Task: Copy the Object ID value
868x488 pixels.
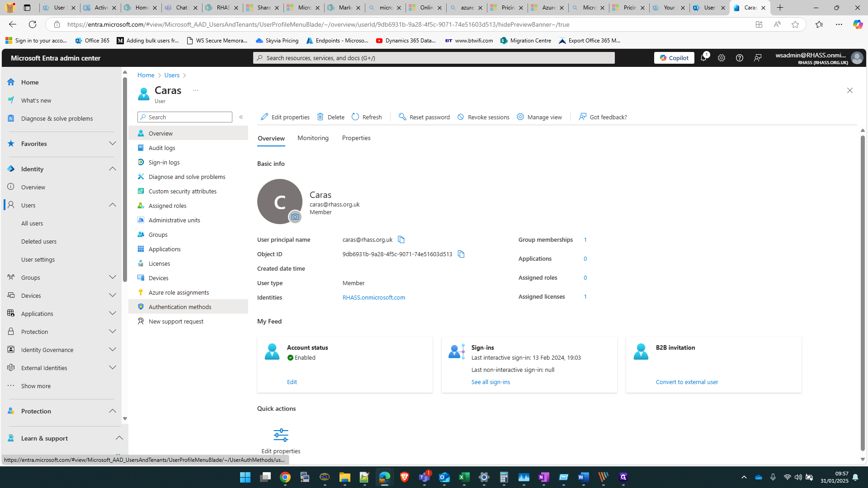Action: coord(461,254)
